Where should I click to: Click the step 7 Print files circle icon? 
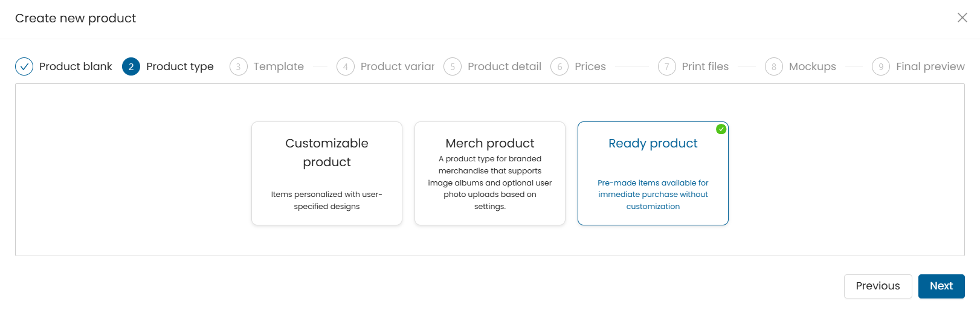tap(667, 66)
